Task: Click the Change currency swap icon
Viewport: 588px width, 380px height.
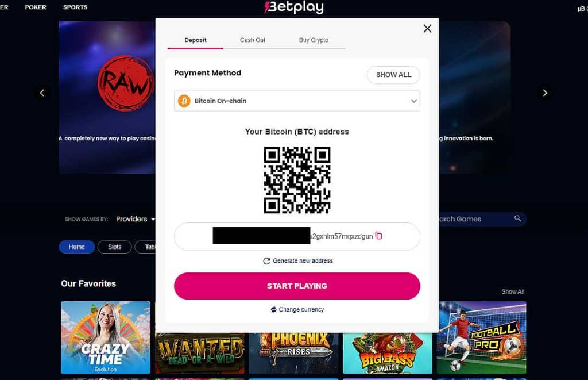Action: click(274, 309)
